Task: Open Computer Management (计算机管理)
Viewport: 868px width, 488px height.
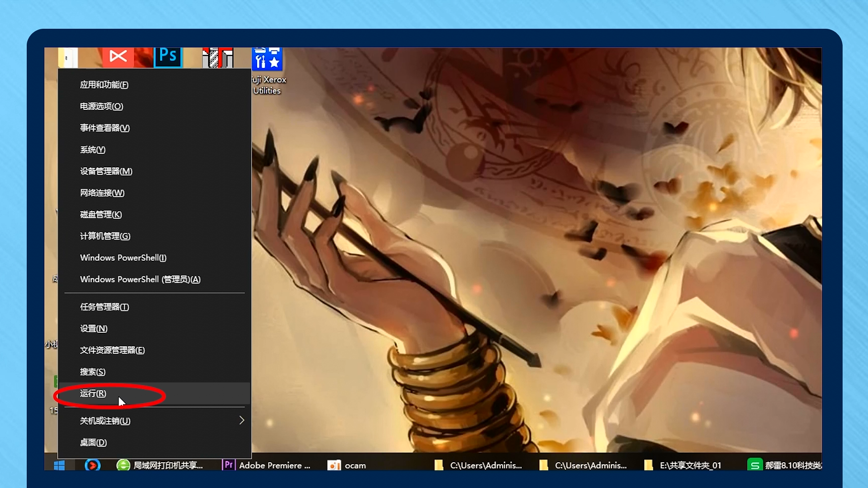Action: tap(155, 236)
